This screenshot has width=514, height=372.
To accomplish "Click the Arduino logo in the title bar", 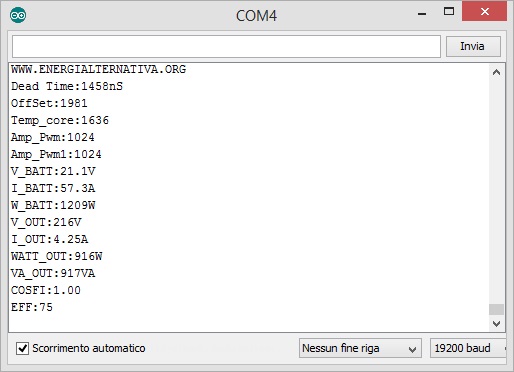I will pos(18,15).
